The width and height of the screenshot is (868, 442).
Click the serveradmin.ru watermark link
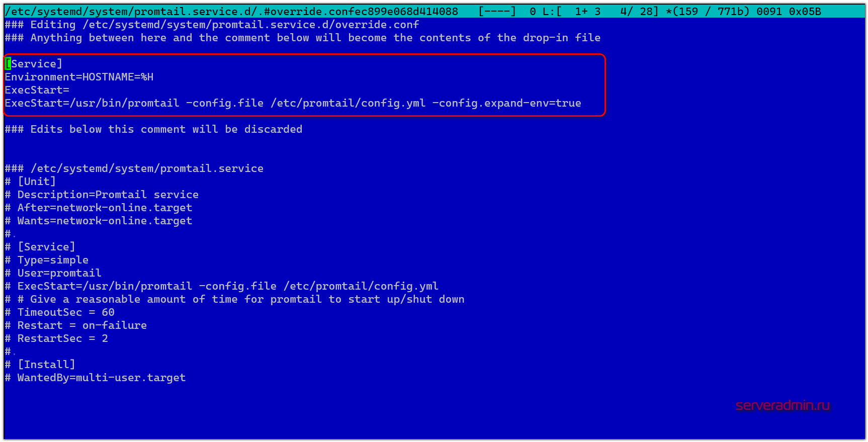pos(782,405)
